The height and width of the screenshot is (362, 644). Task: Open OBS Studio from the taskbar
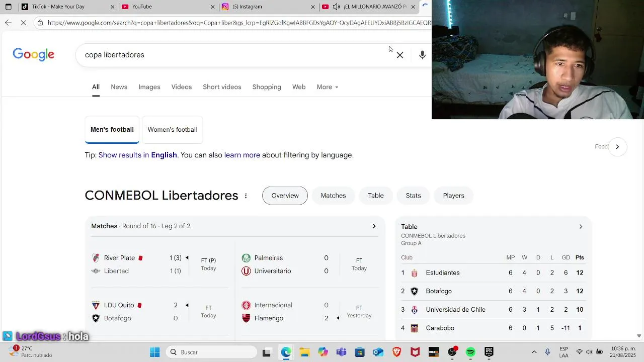pos(452,352)
